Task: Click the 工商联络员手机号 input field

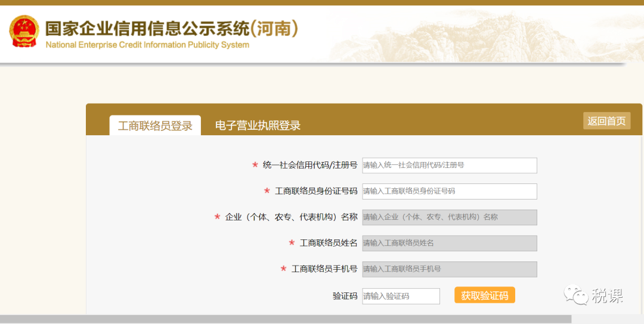Action: 450,269
